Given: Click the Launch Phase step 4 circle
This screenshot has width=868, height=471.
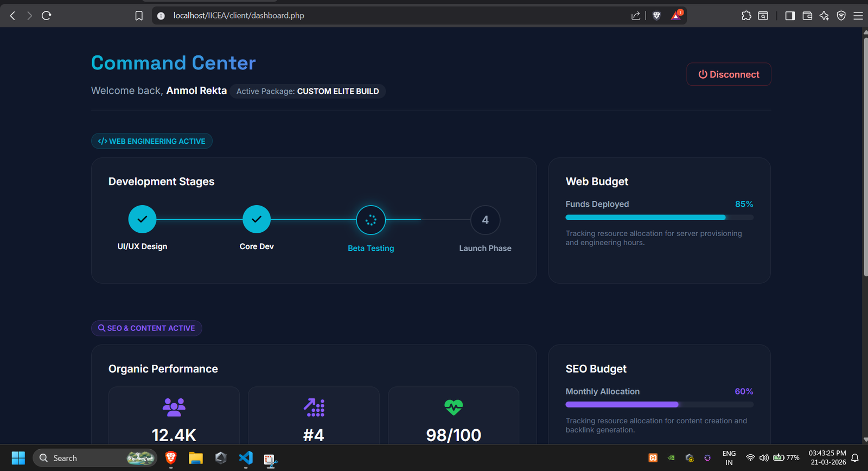Looking at the screenshot, I should click(x=485, y=220).
